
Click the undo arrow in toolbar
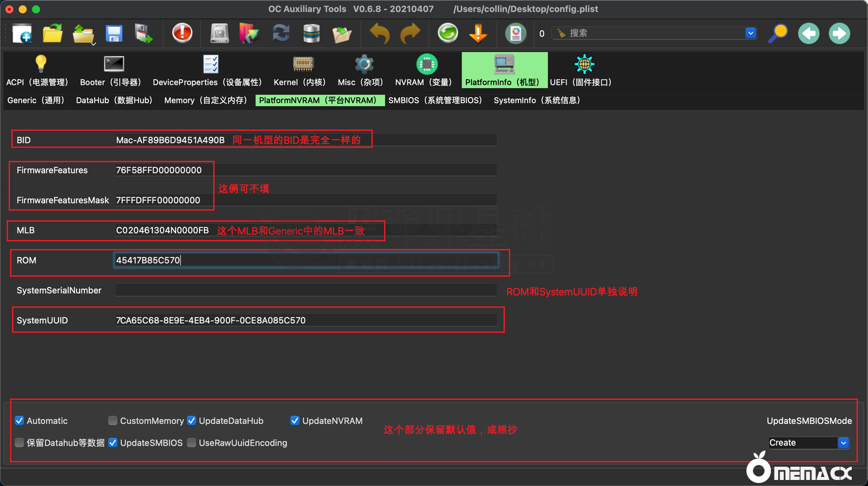pos(380,33)
